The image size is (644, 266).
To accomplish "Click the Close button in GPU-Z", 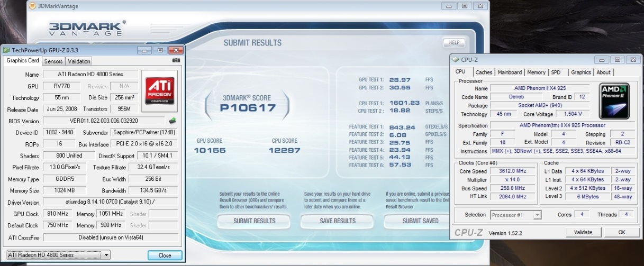I will pos(165,255).
